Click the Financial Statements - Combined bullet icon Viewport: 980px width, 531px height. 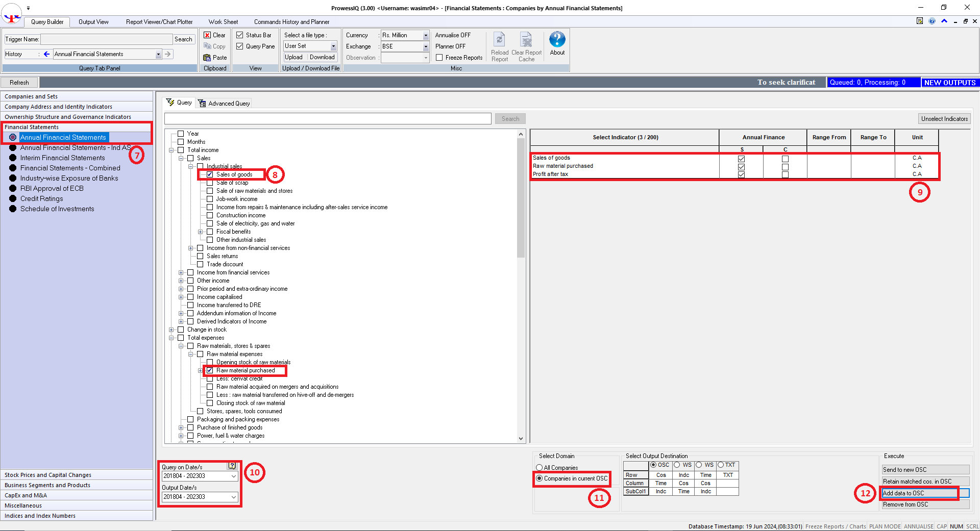(13, 168)
